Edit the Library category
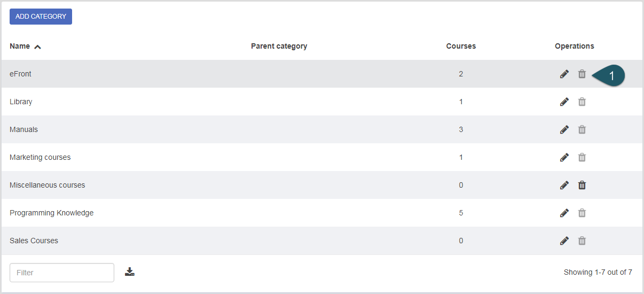644x294 pixels. tap(564, 102)
